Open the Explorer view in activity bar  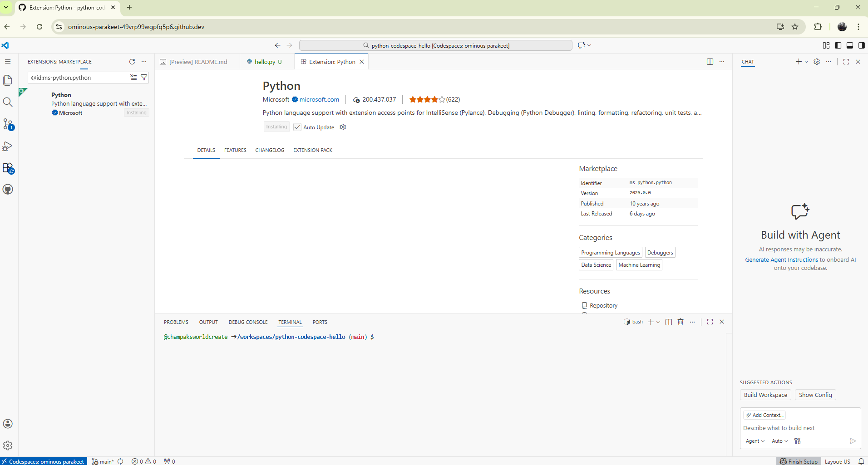click(x=8, y=80)
